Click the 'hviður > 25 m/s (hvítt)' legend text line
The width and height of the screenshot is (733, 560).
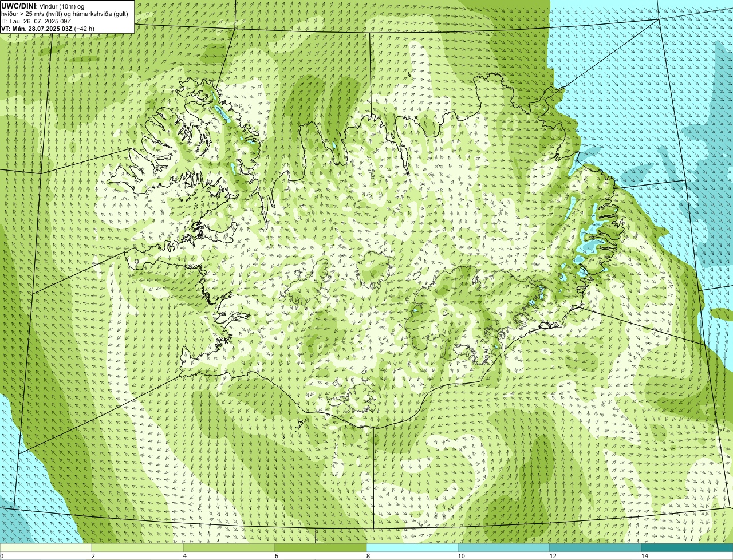coord(65,13)
